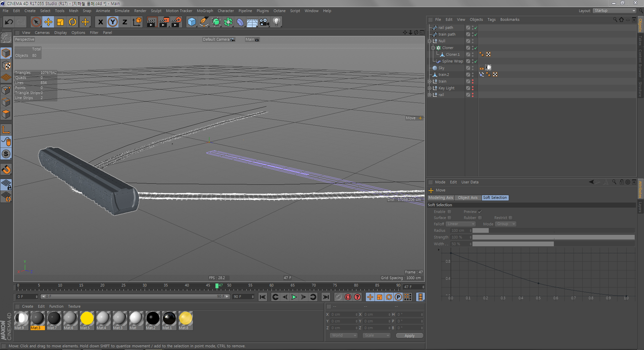Open the Scale coordinate mode dropdown

pyautogui.click(x=377, y=336)
